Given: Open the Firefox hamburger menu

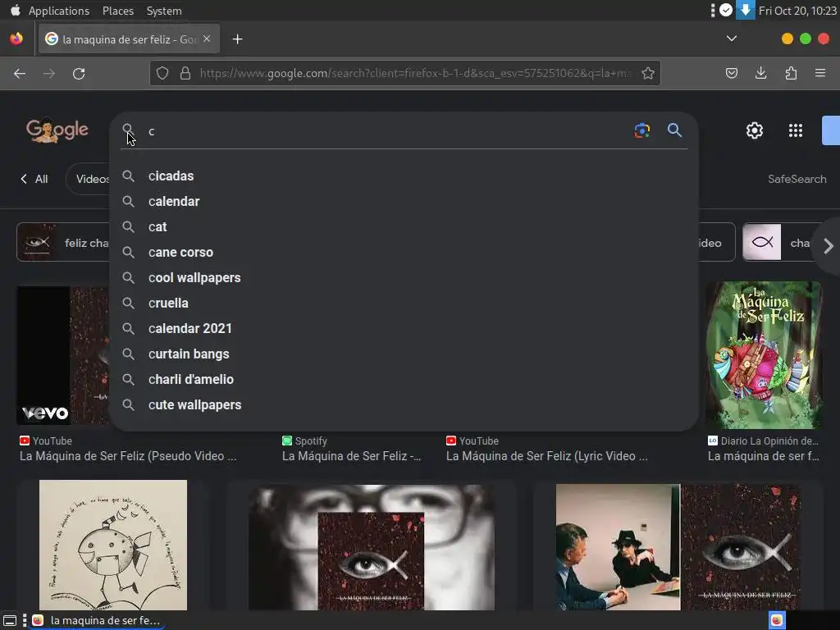Looking at the screenshot, I should [x=820, y=73].
